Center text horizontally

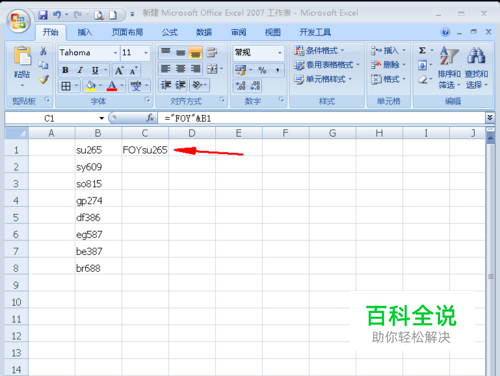[180, 69]
